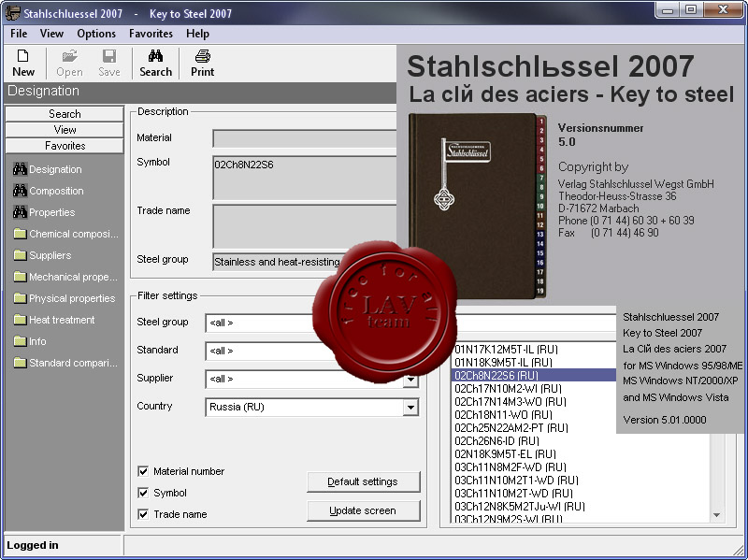Select list entry 01N18K9M5T-IL (RU)
This screenshot has width=748, height=560.
tap(503, 363)
